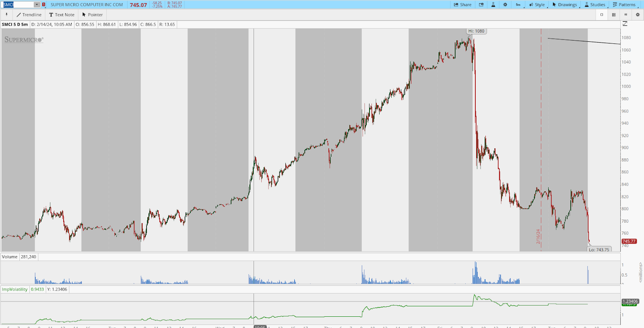The width and height of the screenshot is (644, 328).
Task: Open the Drawings menu
Action: coord(565,4)
